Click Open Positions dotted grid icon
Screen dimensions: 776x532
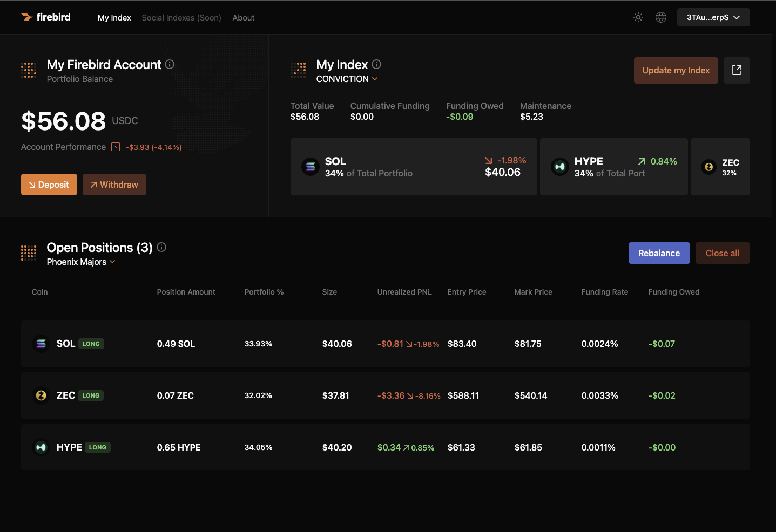coord(29,253)
